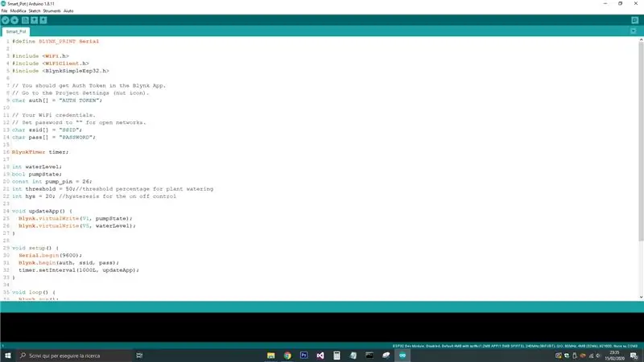Open the Aiuto menu
The image size is (644, 362).
(68, 11)
